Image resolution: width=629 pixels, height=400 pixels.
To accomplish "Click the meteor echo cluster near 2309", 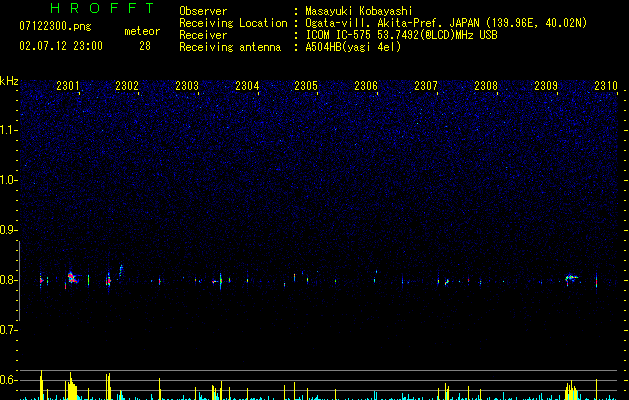I will [x=571, y=277].
